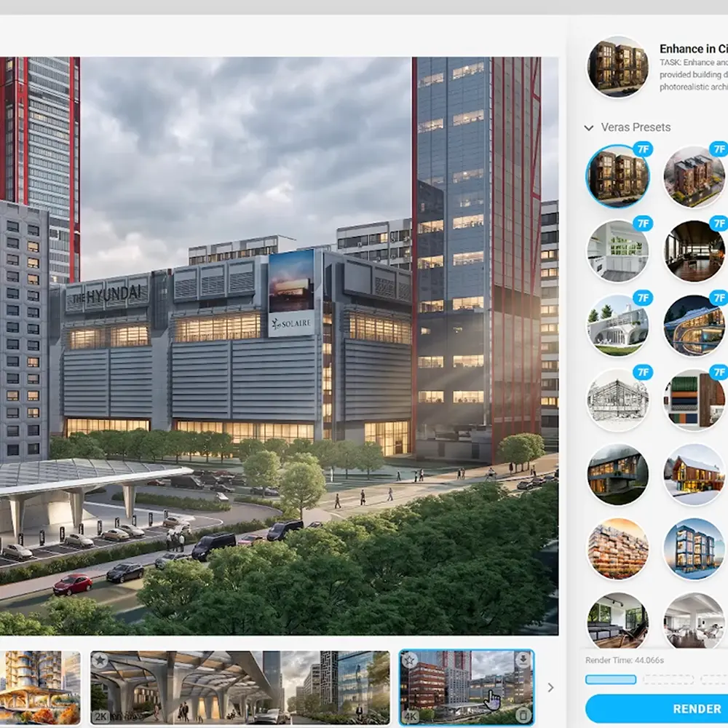The image size is (728, 728).
Task: Choose the aerial brick building preset
Action: click(695, 176)
